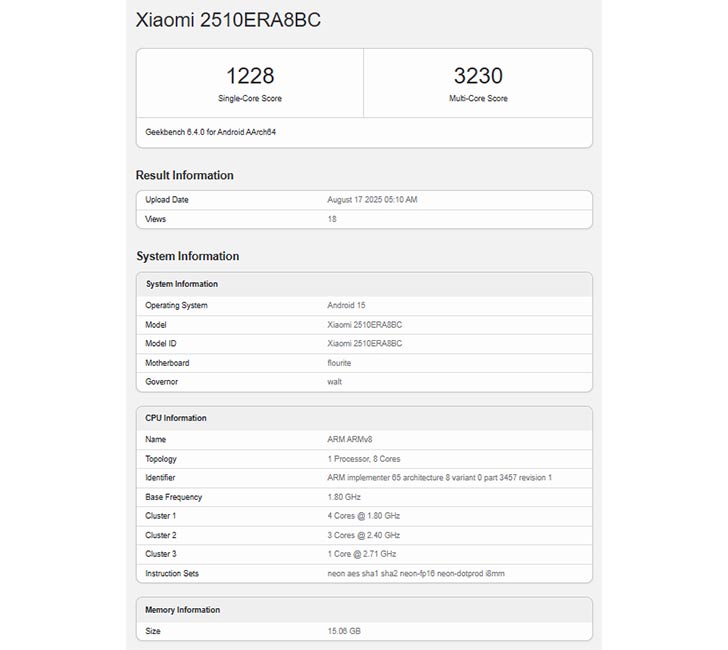Viewport: 728px width, 650px height.
Task: Select the Android 15 value
Action: point(346,305)
